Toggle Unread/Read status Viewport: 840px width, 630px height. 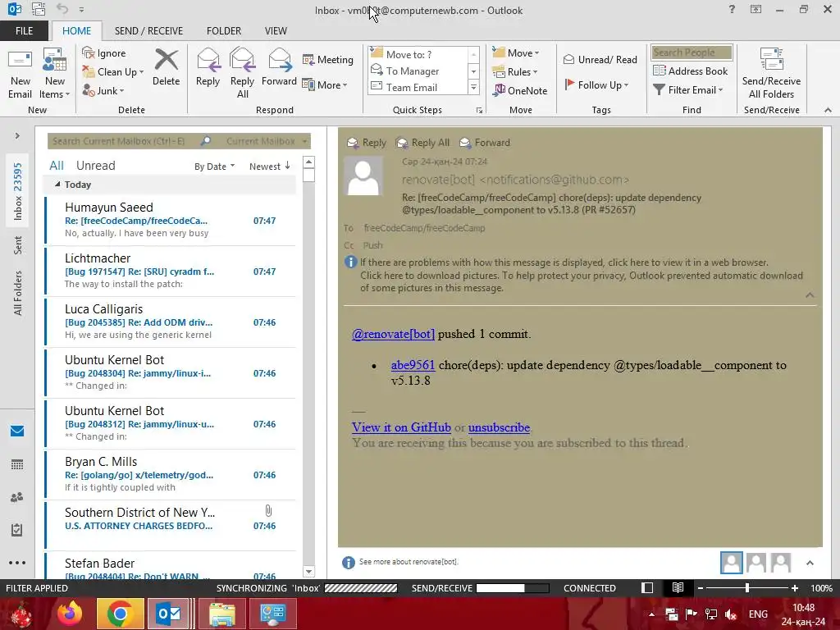click(x=600, y=59)
